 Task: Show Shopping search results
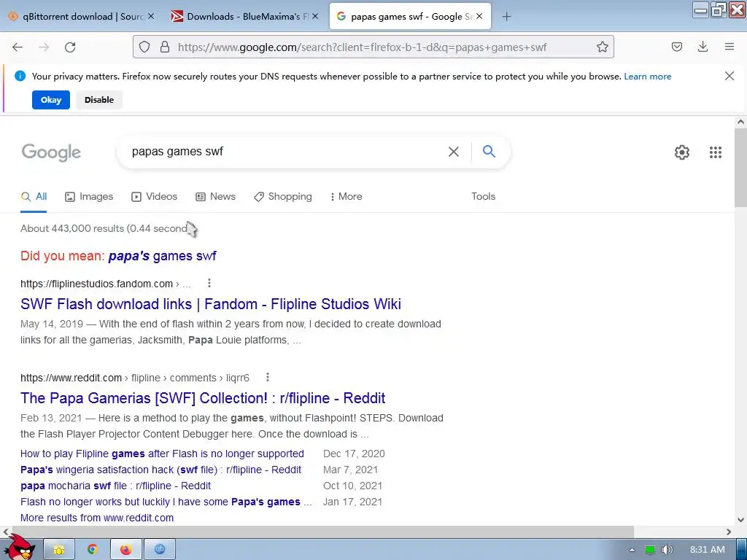coord(283,197)
